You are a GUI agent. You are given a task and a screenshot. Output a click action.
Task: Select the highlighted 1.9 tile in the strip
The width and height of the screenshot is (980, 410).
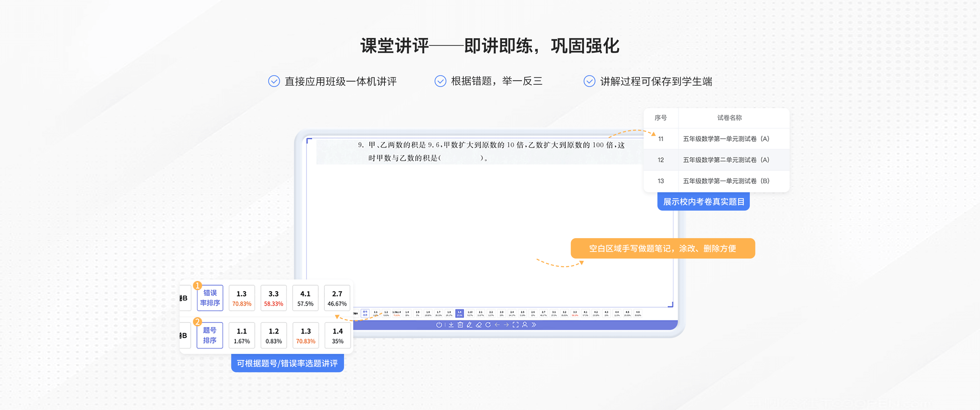[460, 313]
